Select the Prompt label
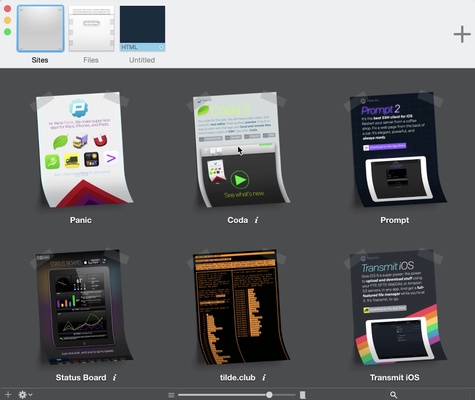Viewport: 475px width, 400px height. coord(395,220)
